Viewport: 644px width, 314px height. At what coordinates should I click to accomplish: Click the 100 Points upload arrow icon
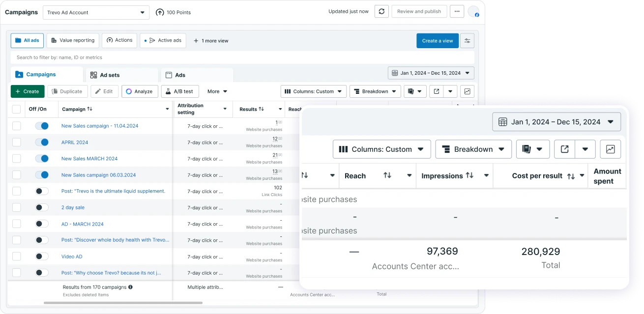[160, 12]
